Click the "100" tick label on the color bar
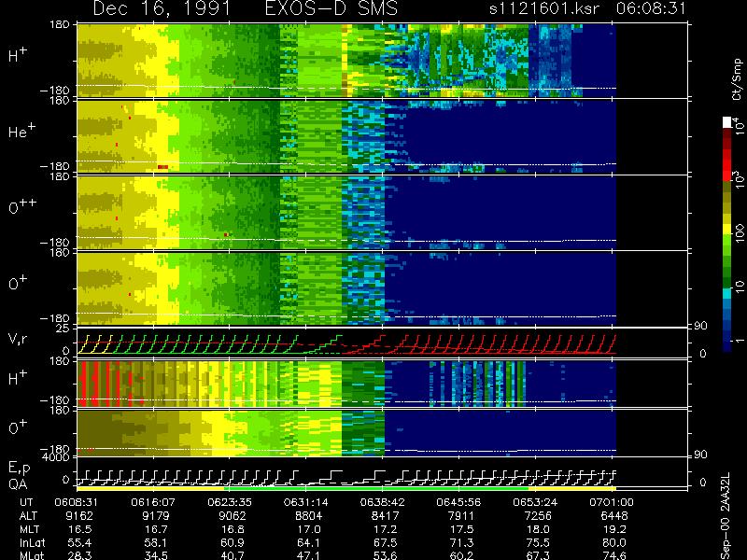This screenshot has height=560, width=747. (x=739, y=233)
